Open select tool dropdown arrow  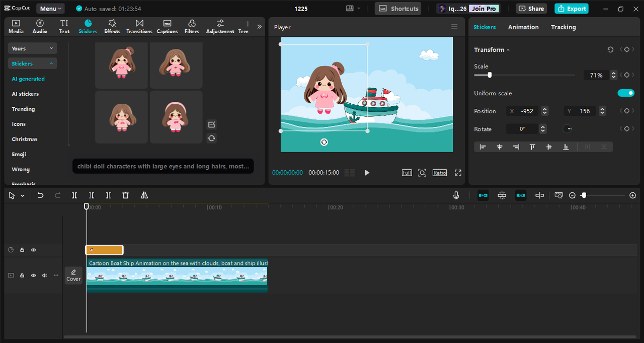[23, 196]
